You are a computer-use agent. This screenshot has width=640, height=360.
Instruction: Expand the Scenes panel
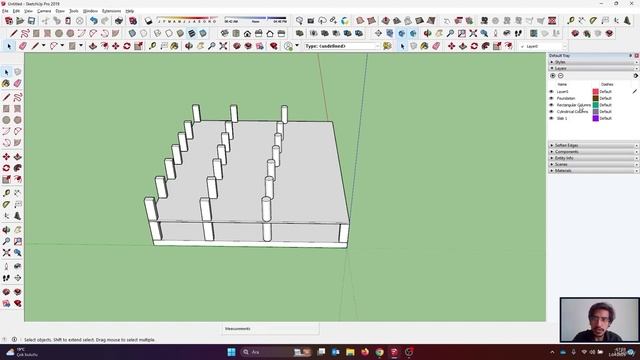click(593, 164)
